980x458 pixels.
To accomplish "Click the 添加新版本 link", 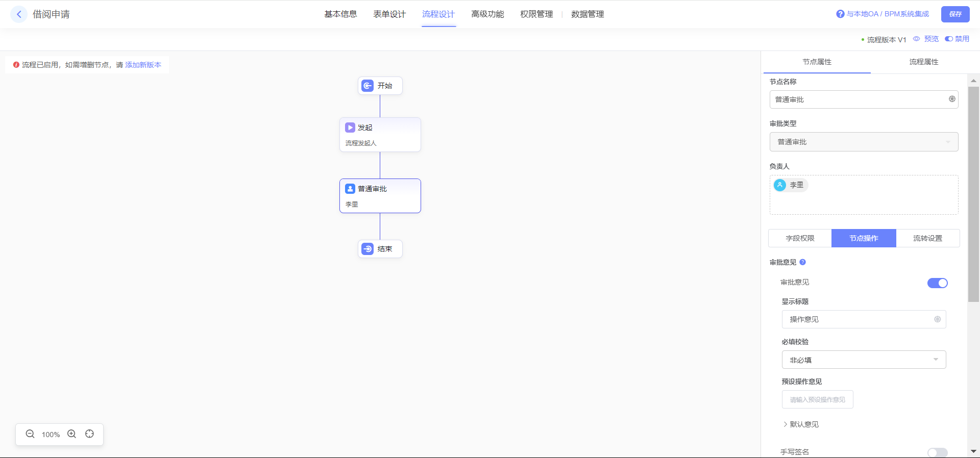I will point(143,65).
